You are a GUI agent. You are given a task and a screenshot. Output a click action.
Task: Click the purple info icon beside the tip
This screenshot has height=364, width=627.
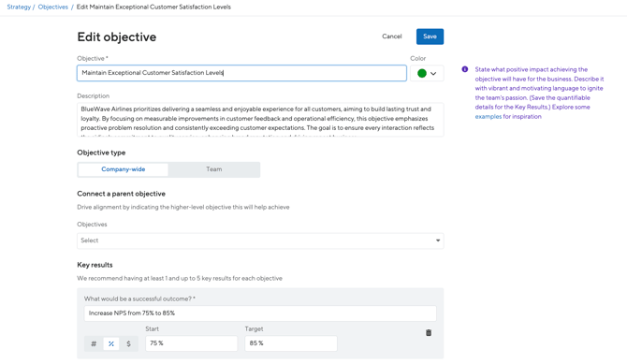pos(465,69)
